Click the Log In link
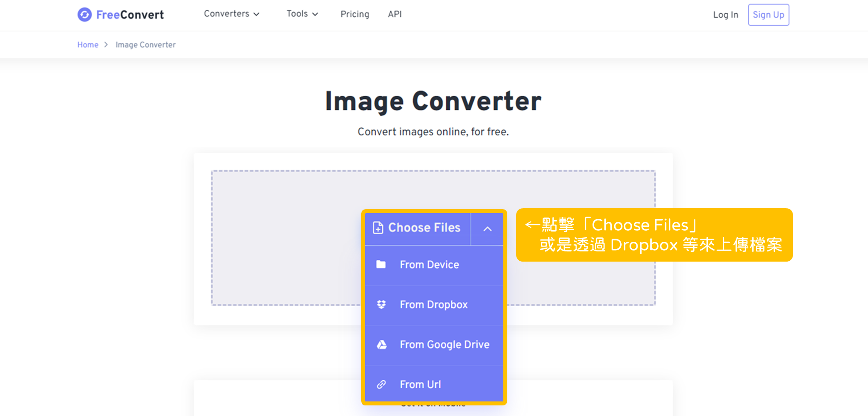Screen dimensions: 868x416 tap(725, 15)
